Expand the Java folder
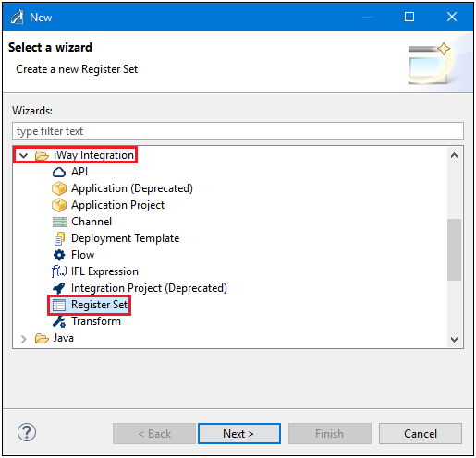The width and height of the screenshot is (476, 458). [x=24, y=339]
